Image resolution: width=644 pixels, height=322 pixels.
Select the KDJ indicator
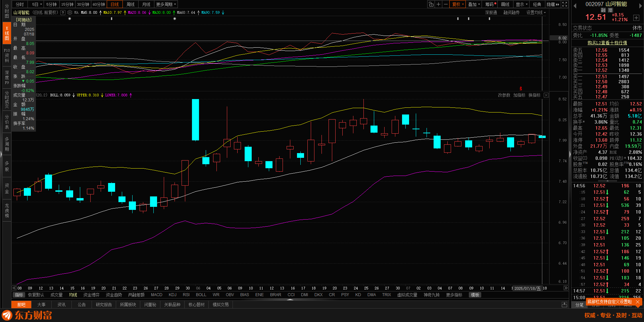[172, 295]
